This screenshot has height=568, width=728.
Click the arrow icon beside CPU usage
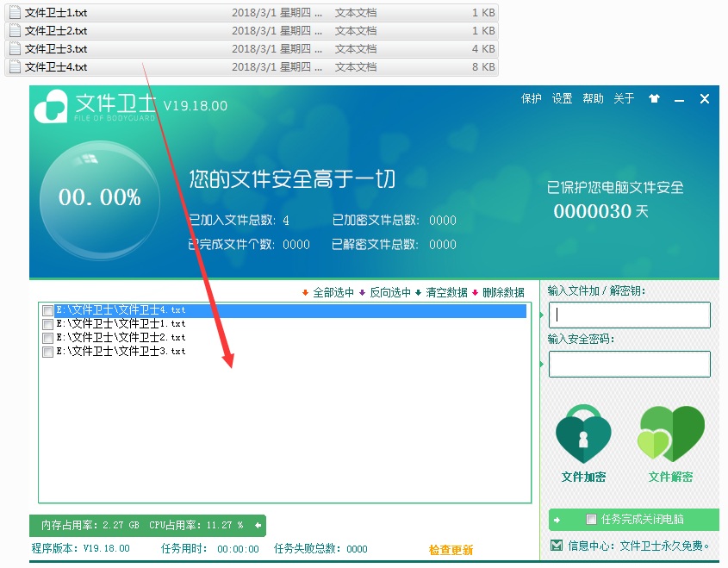258,525
